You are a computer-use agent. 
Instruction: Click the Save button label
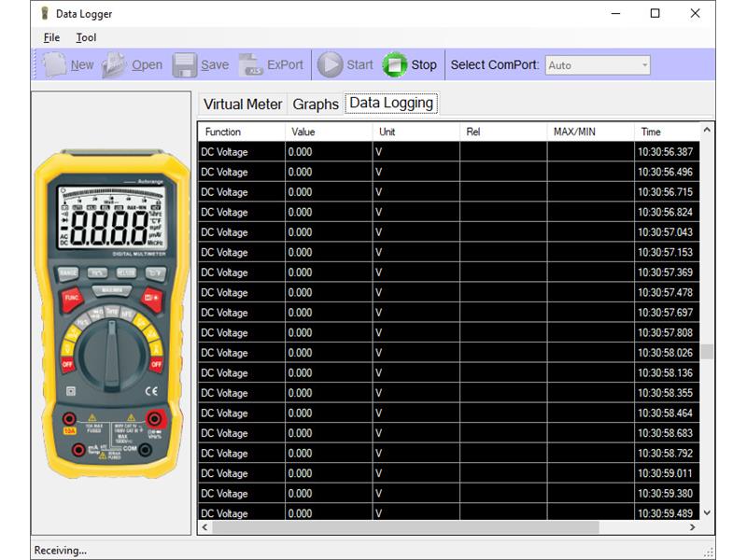pos(215,64)
